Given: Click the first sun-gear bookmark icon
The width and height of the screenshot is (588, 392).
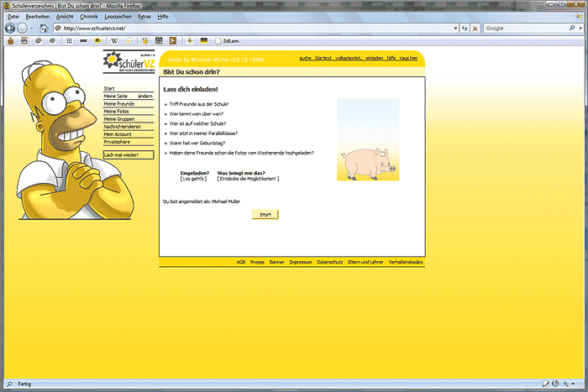Looking at the screenshot, I should point(39,41).
